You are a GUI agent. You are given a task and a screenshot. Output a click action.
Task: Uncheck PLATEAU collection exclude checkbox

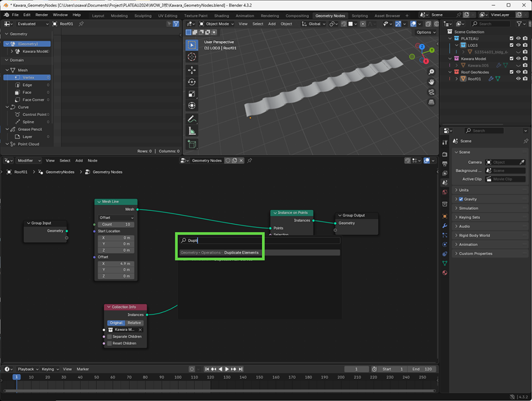[x=512, y=38]
